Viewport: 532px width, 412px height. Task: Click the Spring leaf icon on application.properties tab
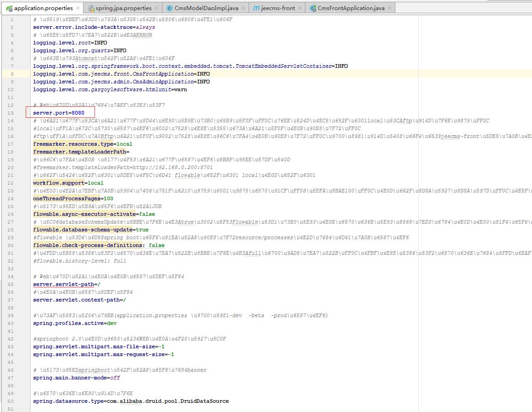pyautogui.click(x=9, y=8)
